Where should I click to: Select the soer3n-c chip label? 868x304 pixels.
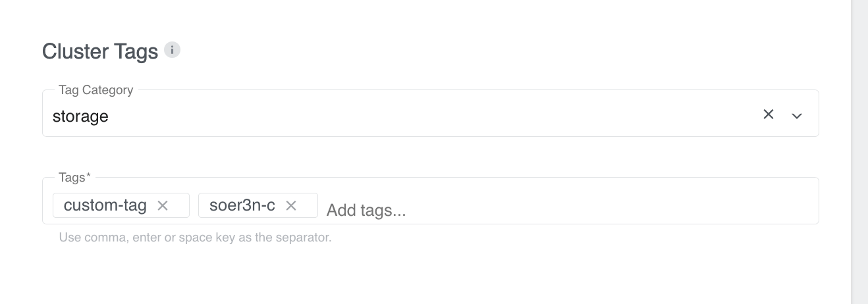[242, 205]
